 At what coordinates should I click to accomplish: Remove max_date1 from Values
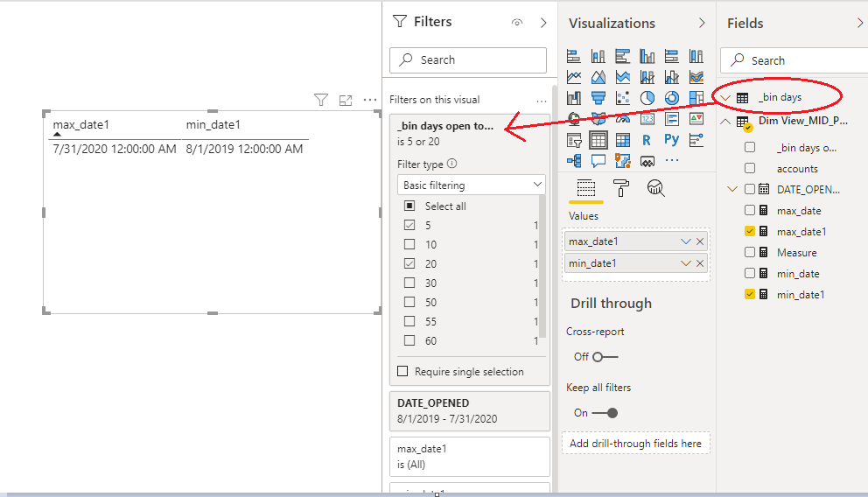(700, 241)
